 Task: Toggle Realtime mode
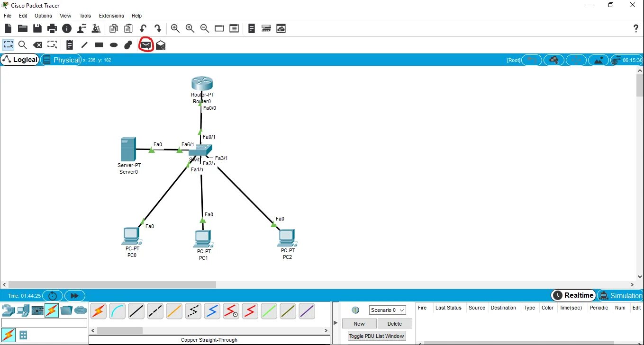point(573,295)
